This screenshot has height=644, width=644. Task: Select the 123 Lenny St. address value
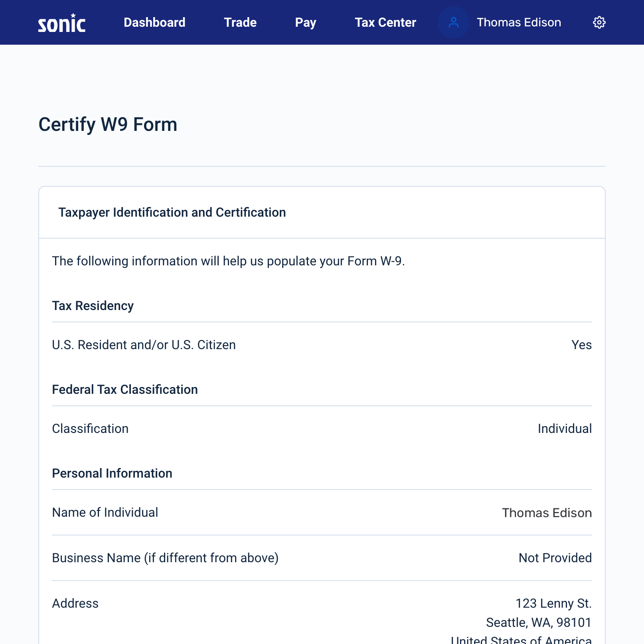(553, 603)
